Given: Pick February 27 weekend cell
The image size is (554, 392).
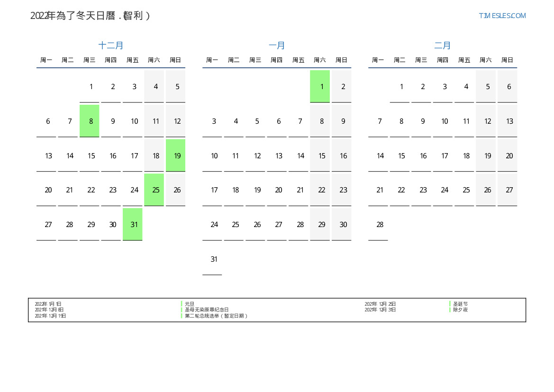Looking at the screenshot, I should click(x=508, y=190).
